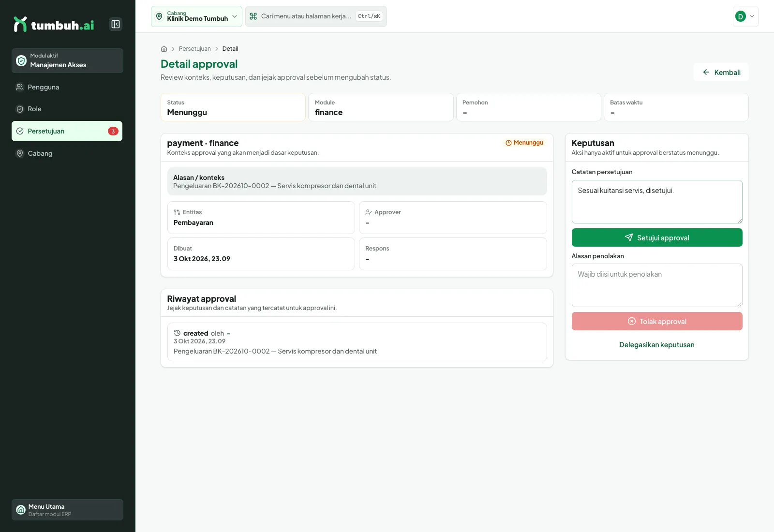This screenshot has width=774, height=532.
Task: Click the Modul aktif shield icon
Action: click(x=21, y=60)
